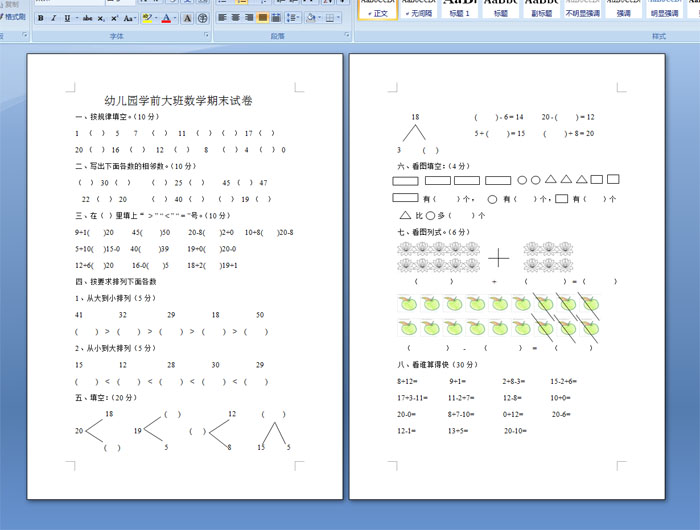Toggle bold formatting

41,18
